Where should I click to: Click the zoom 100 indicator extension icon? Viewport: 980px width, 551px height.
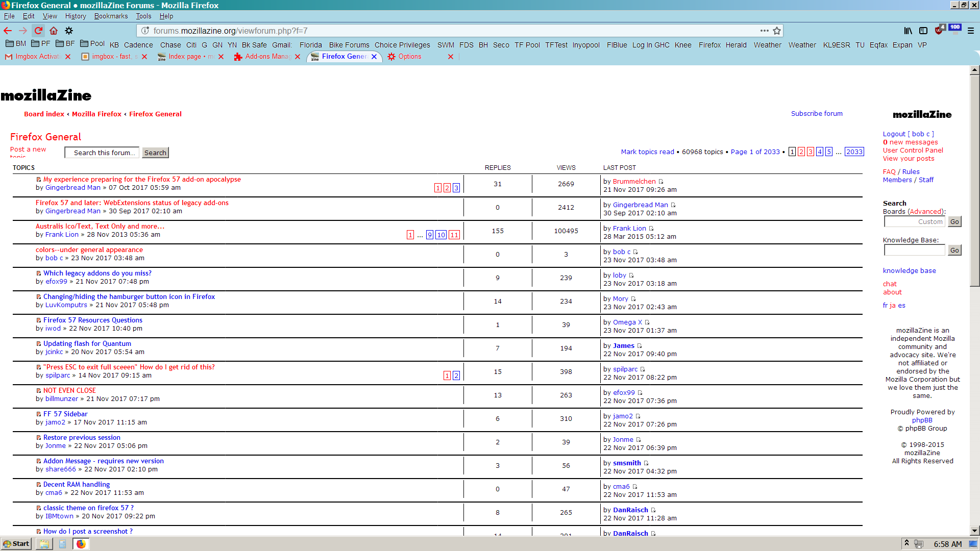955,29
